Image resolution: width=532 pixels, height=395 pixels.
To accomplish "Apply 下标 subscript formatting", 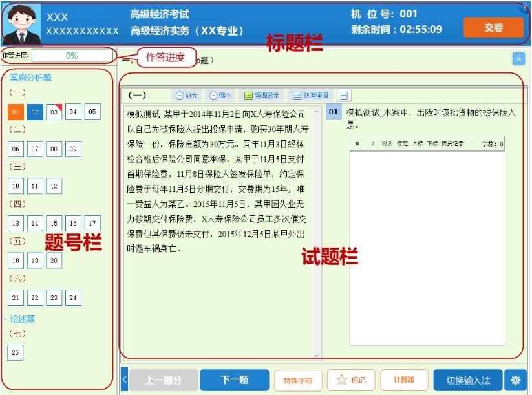I will click(x=432, y=144).
